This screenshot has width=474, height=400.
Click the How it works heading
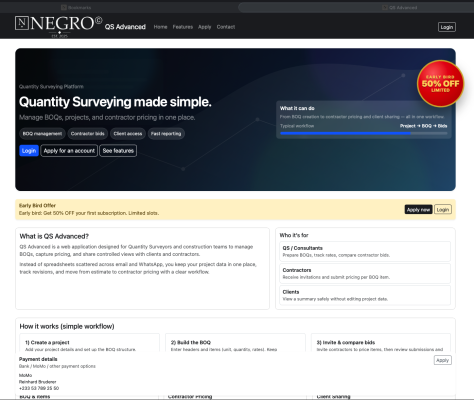67,326
